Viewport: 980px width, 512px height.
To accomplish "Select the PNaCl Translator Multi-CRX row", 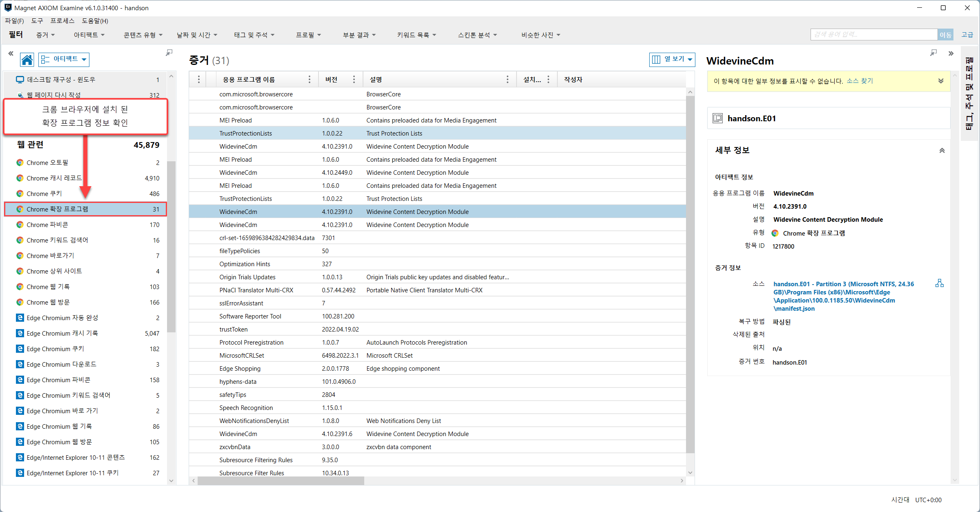I will click(x=437, y=290).
